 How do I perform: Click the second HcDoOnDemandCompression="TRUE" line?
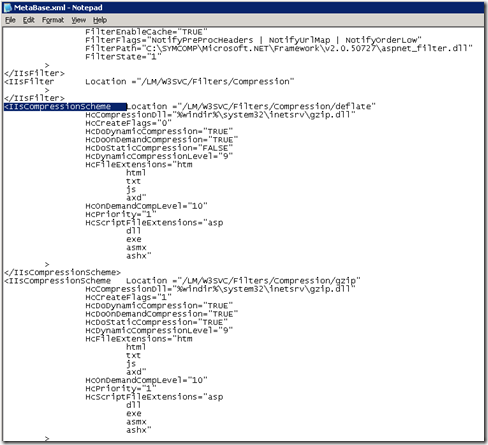(x=162, y=314)
